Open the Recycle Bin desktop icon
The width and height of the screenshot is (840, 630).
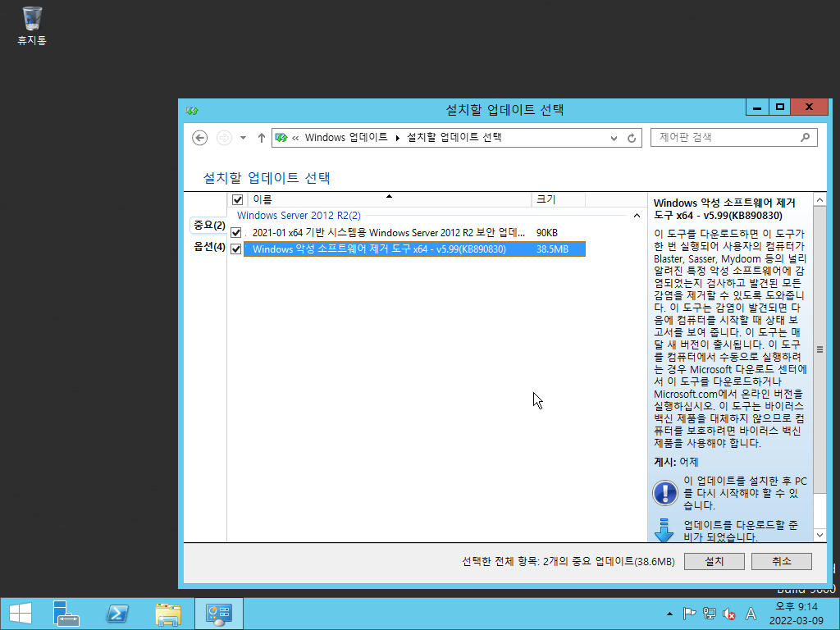32,25
